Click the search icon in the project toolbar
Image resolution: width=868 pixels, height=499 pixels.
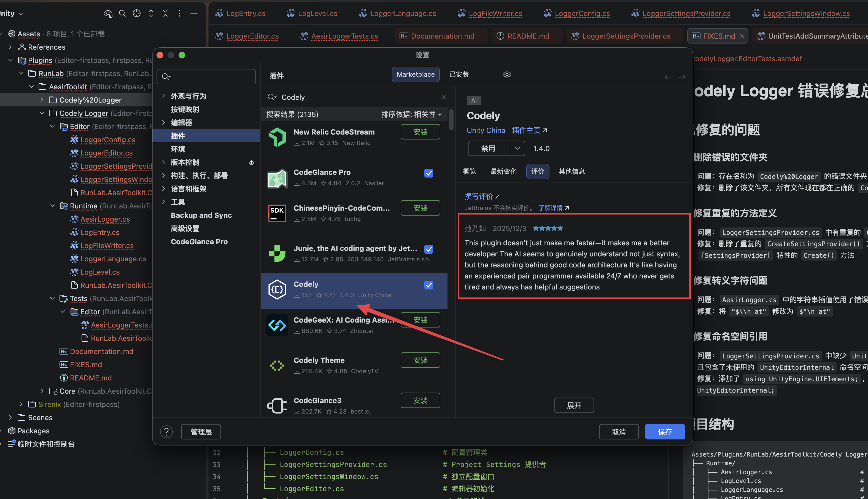click(122, 13)
